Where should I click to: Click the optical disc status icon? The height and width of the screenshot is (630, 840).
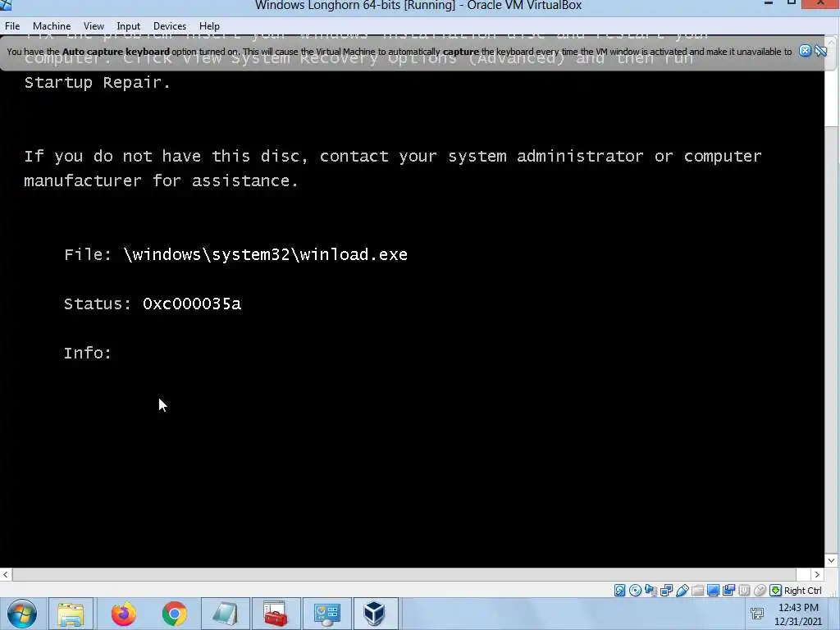[635, 591]
